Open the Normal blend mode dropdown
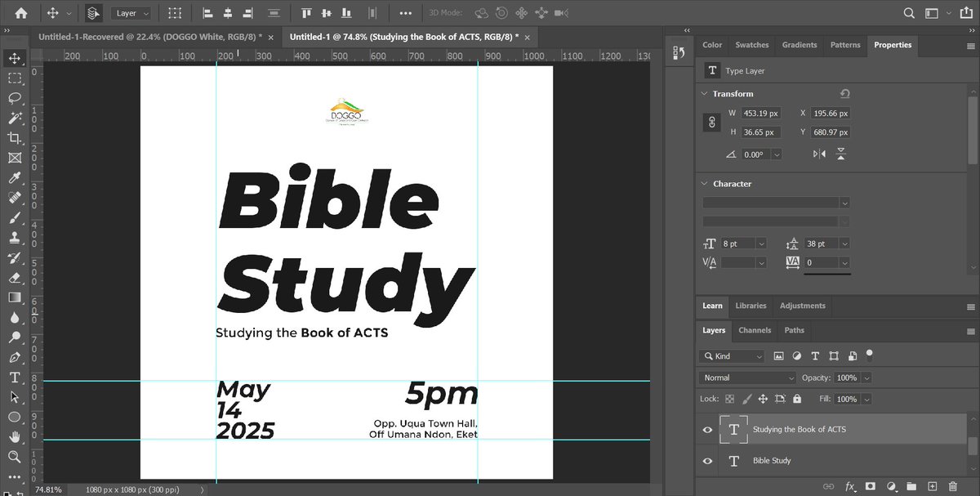This screenshot has width=980, height=496. (747, 378)
